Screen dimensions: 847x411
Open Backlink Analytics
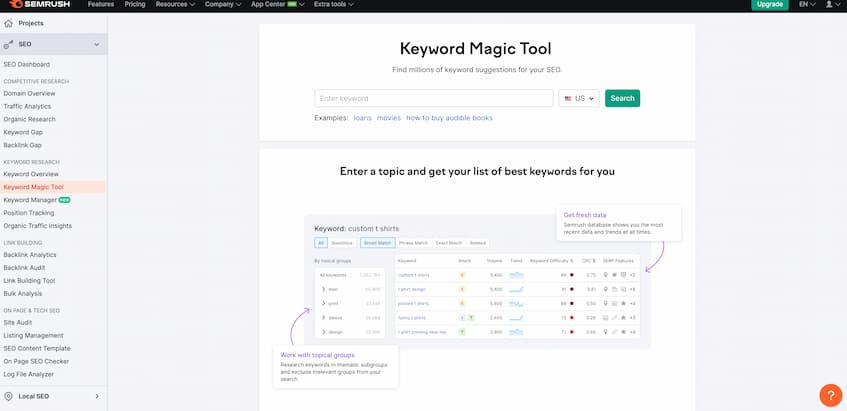click(x=30, y=255)
